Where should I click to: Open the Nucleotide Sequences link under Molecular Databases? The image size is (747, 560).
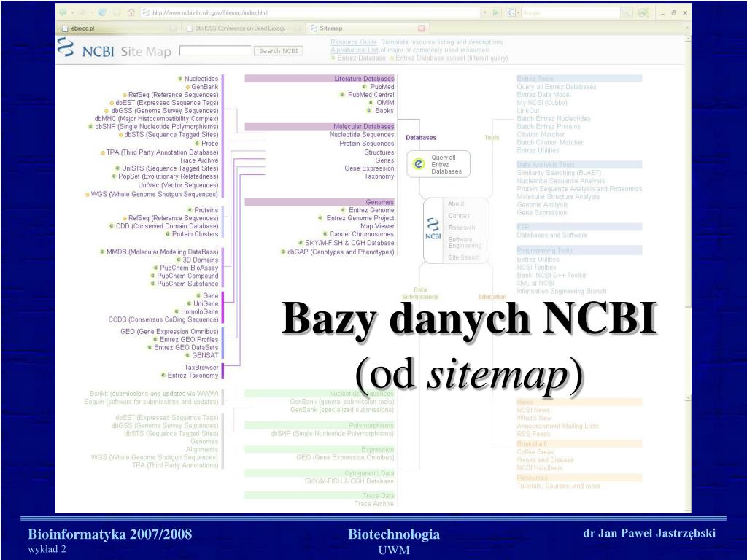tap(362, 135)
